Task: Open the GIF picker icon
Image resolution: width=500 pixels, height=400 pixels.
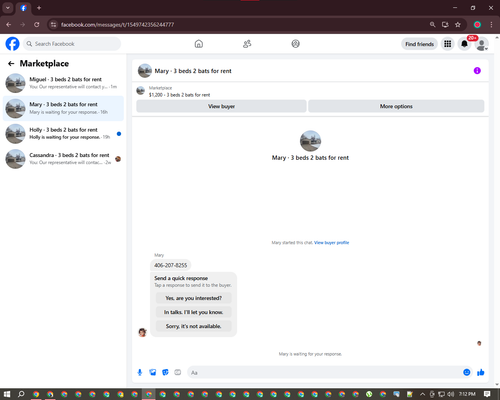Action: (178, 372)
